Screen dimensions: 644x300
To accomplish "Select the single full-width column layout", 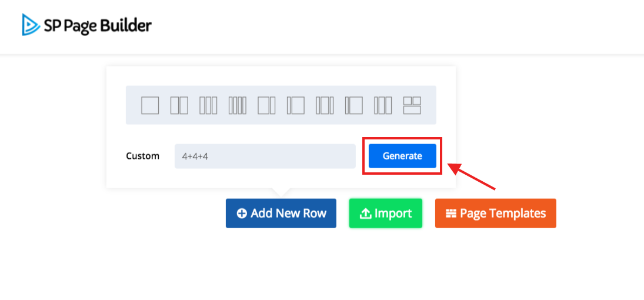I will point(150,105).
